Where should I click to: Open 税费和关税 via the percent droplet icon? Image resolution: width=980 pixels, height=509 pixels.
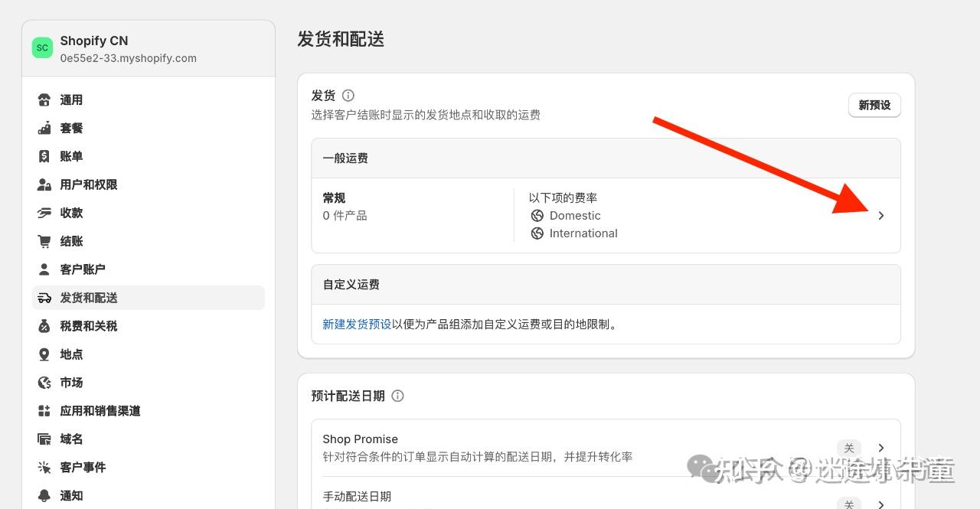coord(44,325)
